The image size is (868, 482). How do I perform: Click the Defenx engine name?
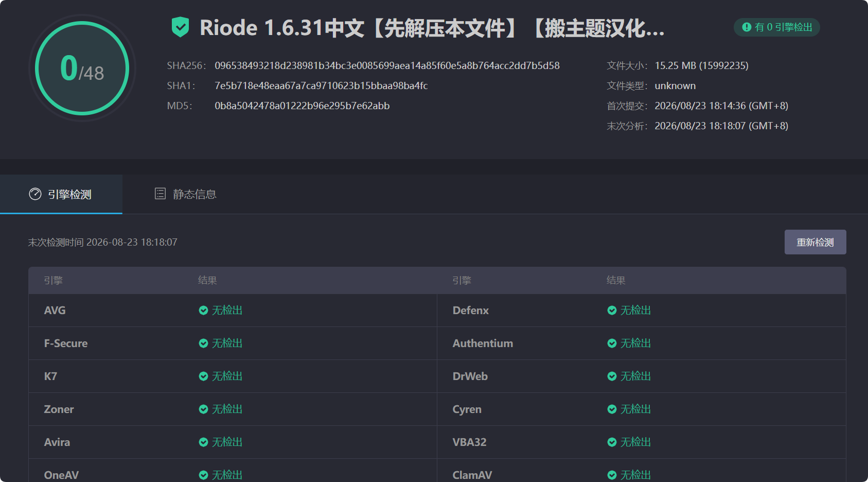[x=470, y=310]
